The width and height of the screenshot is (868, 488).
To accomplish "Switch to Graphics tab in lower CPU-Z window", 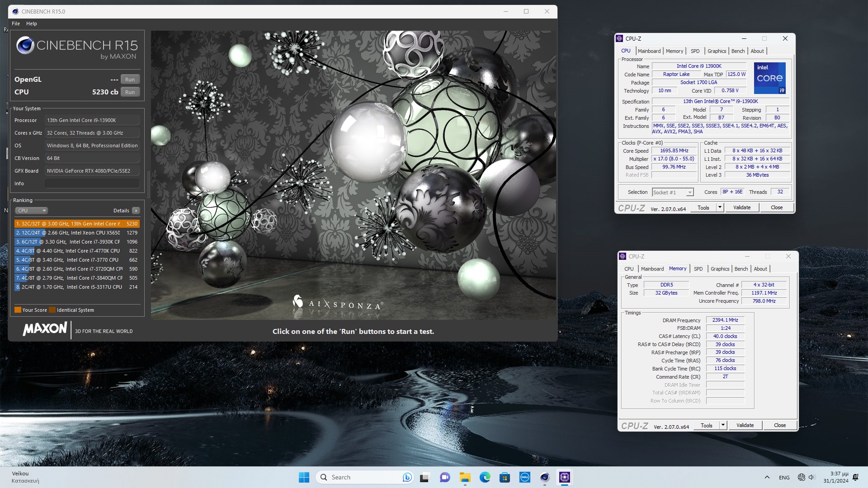I will coord(720,269).
